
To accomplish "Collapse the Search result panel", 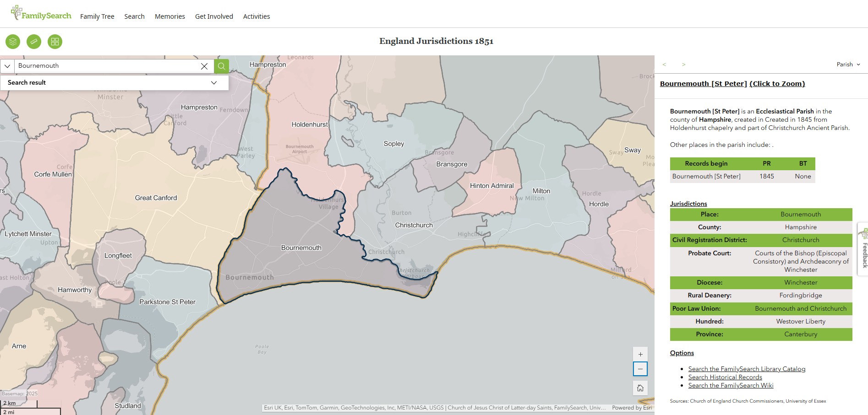I will point(213,83).
